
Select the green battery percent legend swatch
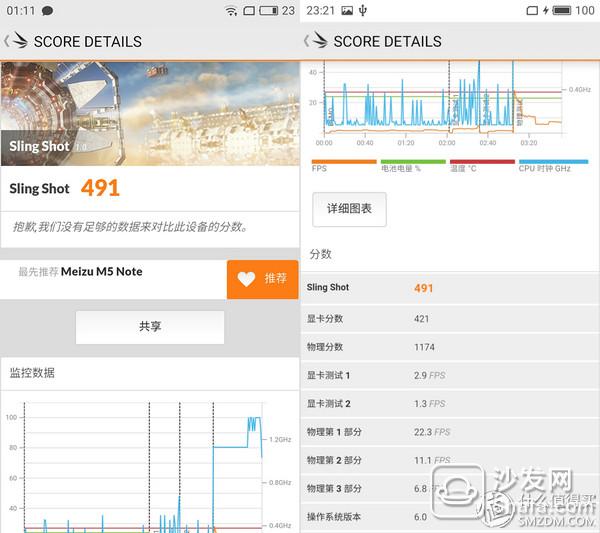(x=413, y=162)
